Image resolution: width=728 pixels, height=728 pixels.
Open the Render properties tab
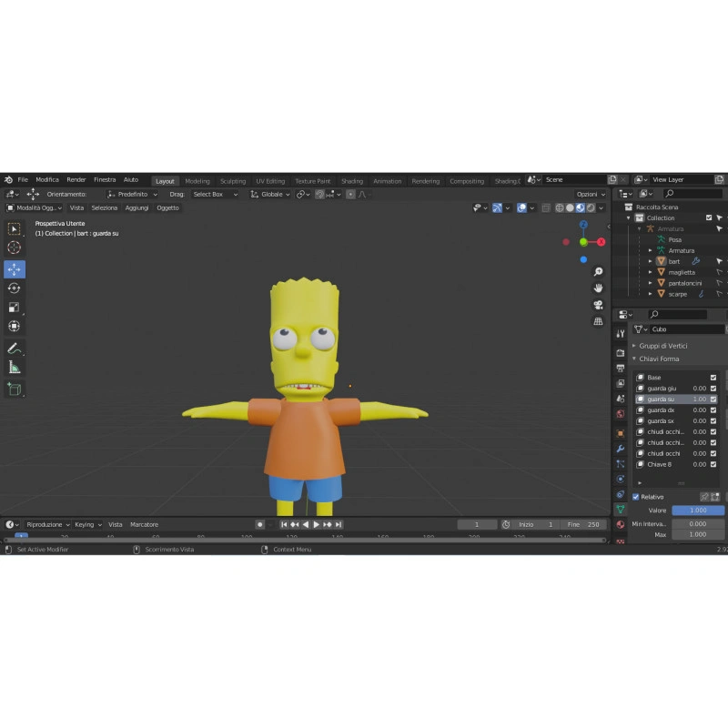click(621, 353)
